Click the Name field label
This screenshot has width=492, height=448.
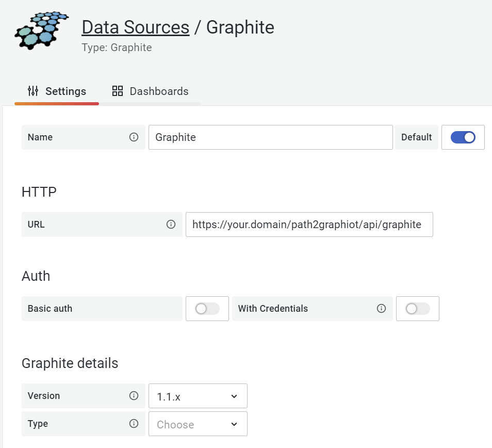tap(40, 137)
